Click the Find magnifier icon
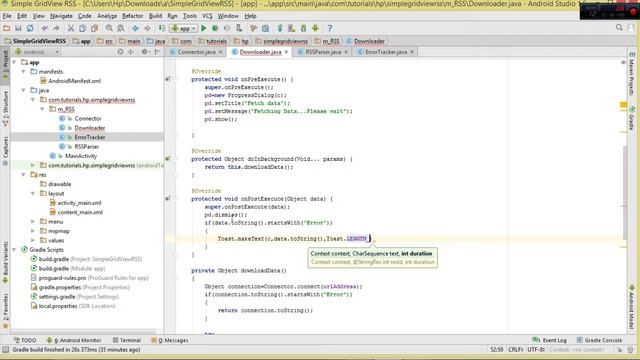640x360 pixels. 109,28
